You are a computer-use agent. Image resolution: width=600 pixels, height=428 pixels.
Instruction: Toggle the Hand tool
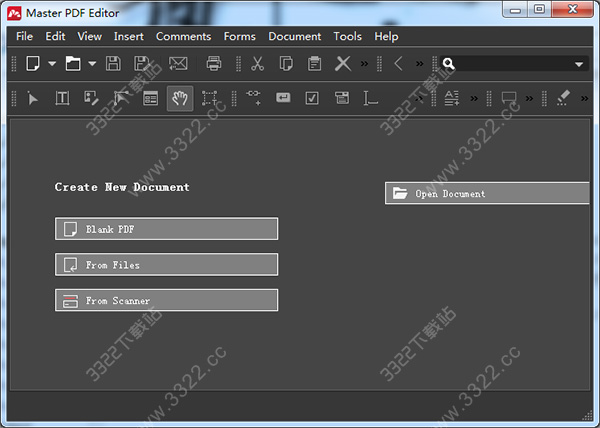pos(180,98)
